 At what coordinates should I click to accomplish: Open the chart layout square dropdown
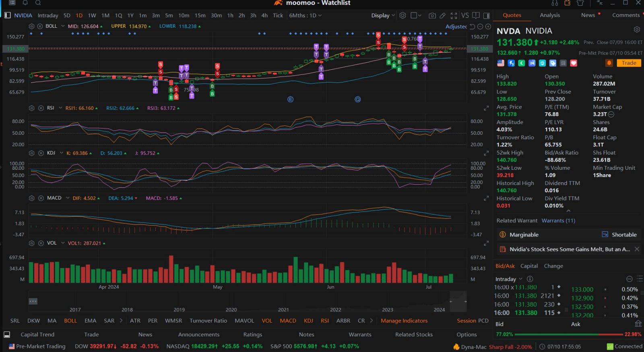416,15
